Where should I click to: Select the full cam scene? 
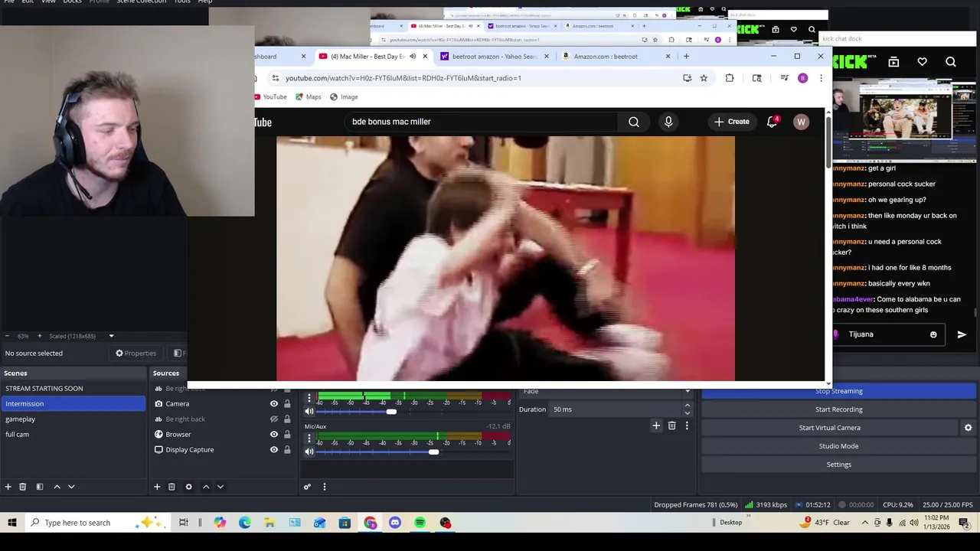coord(73,435)
